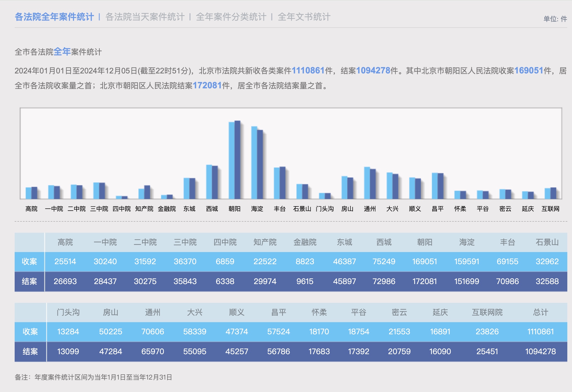This screenshot has height=392, width=572.
Task: Click the 四中院 label under the chart
Action: [x=122, y=209]
